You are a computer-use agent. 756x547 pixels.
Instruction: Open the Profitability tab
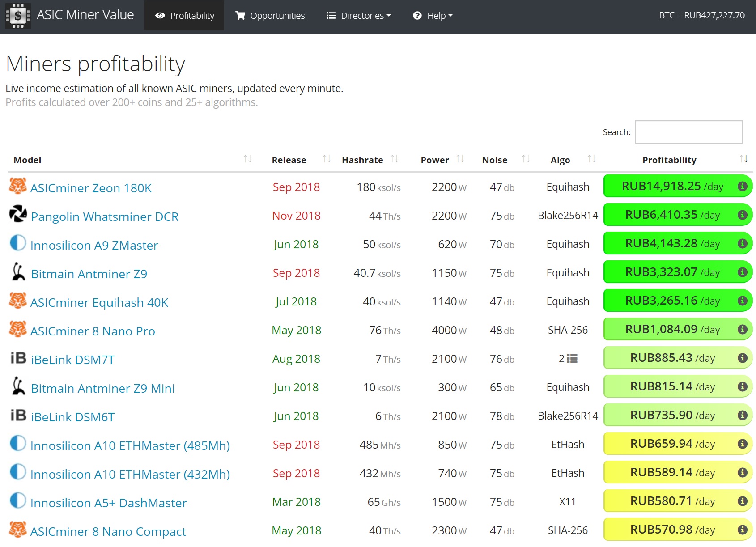point(184,16)
